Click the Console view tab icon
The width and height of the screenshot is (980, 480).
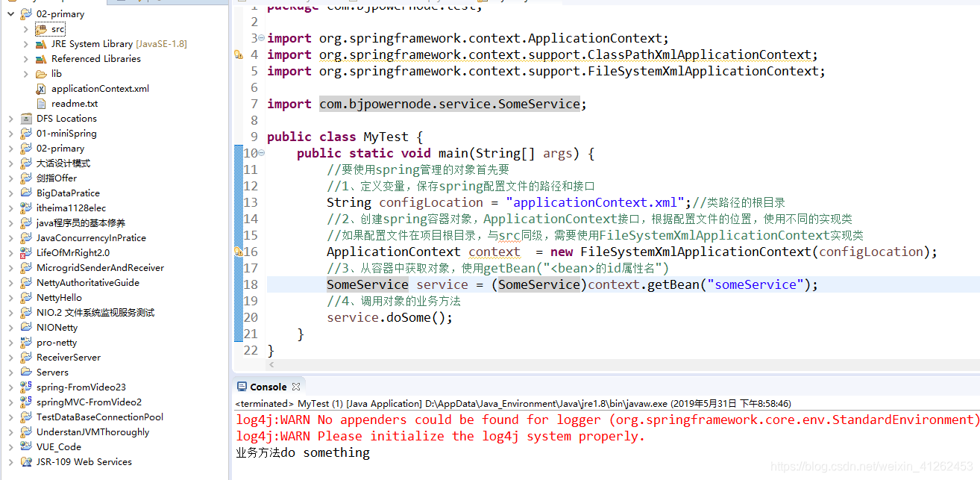point(242,387)
